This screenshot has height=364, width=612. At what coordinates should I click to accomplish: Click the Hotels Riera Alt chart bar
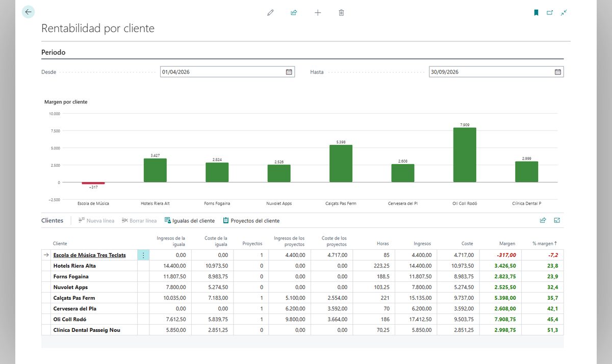pyautogui.click(x=155, y=170)
